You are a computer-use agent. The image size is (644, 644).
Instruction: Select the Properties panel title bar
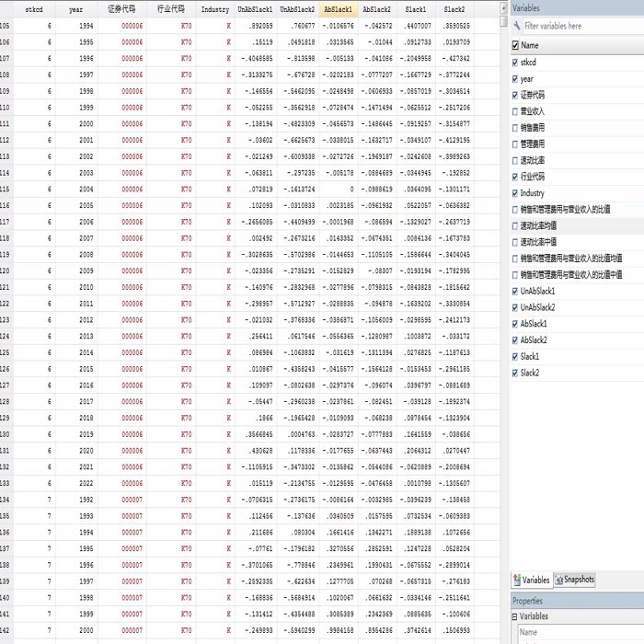(577, 601)
